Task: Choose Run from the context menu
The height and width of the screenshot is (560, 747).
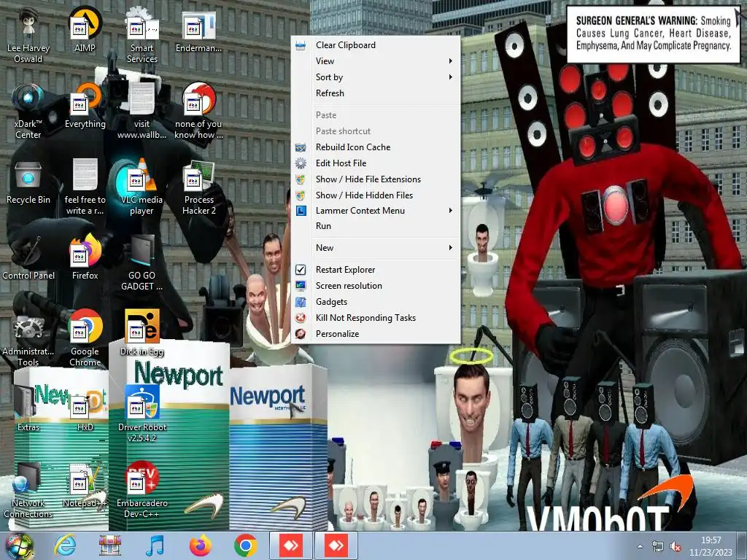Action: [376, 226]
